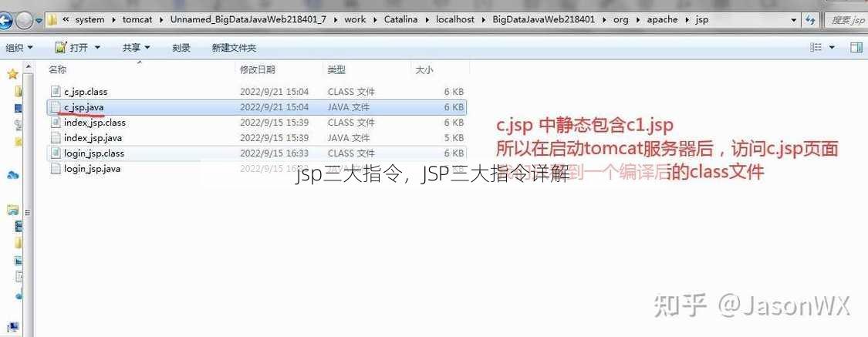Viewport: 868px width, 337px height.
Task: Select the login_jsp.java file icon
Action: tap(56, 169)
